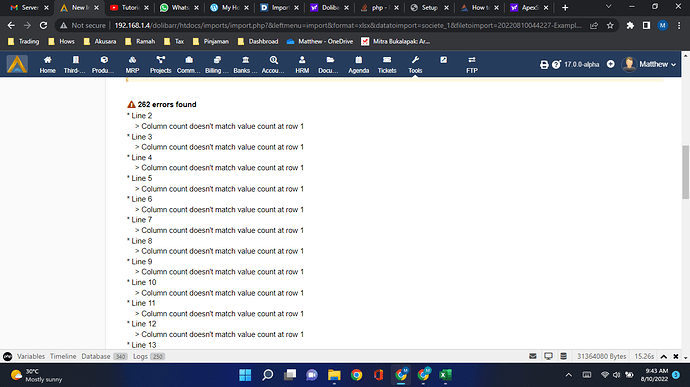
Task: Open the Tools menu
Action: 415,64
